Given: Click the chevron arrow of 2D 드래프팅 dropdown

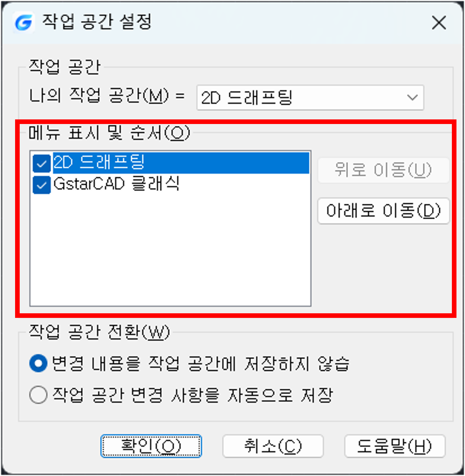Looking at the screenshot, I should pos(412,97).
